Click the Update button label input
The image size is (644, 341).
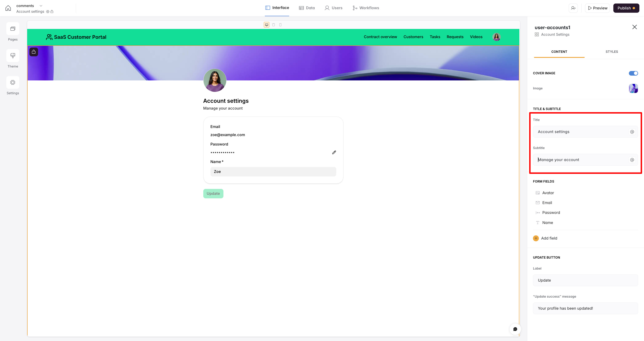point(585,280)
